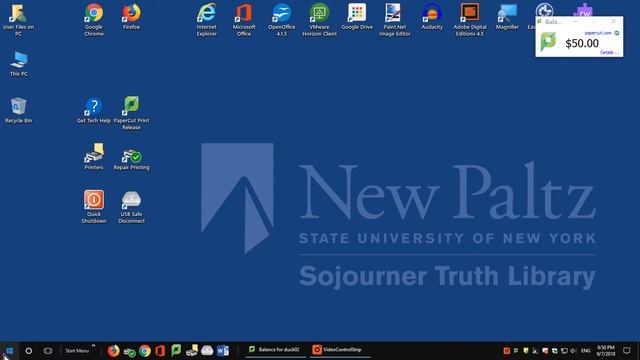Open the Action Center notifications icon
The width and height of the screenshot is (640, 360).
click(x=627, y=351)
